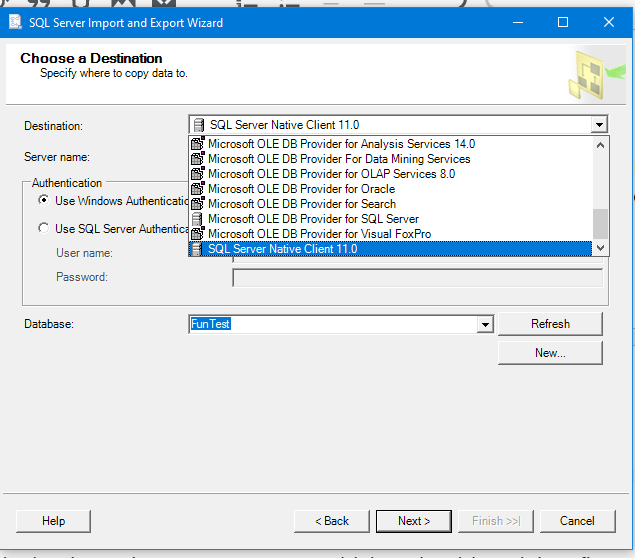Choose Microsoft OLE DB Provider for Oracle
This screenshot has height=558, width=635.
click(x=391, y=189)
